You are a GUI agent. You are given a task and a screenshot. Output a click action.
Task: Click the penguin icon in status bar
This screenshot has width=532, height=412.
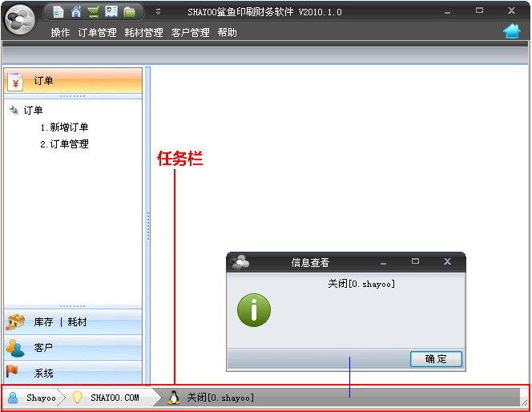(174, 398)
